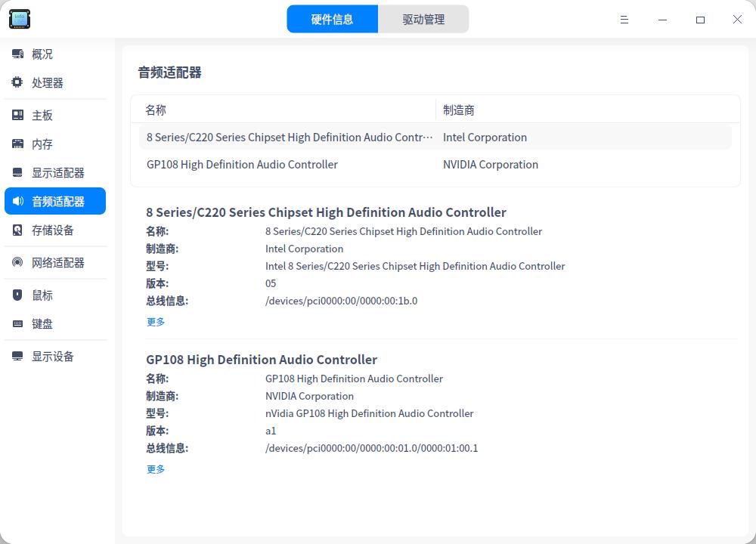View 显示设备 (Display Device) information
The image size is (756, 544).
53,356
